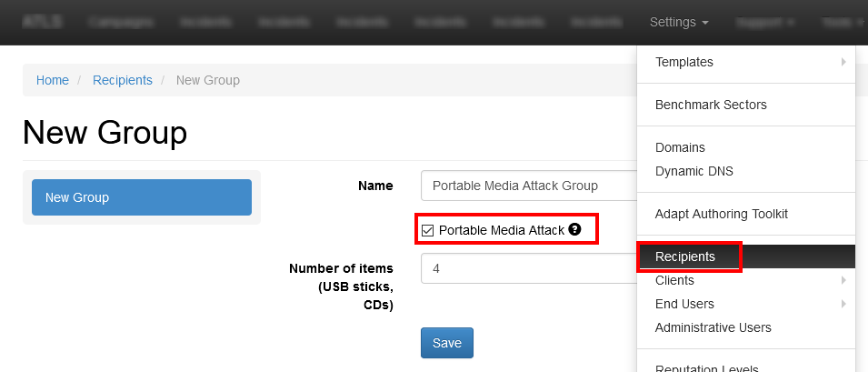
Task: Open the Settings dropdown in navbar
Action: [x=679, y=22]
